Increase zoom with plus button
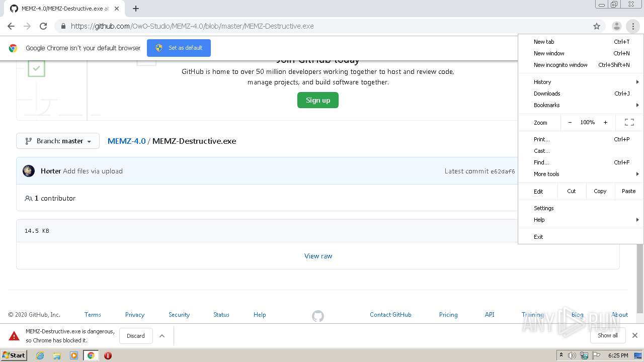644x362 pixels. coord(605,122)
